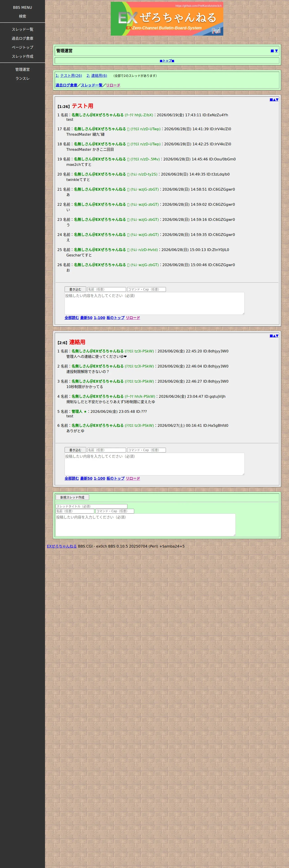The image size is (289, 868).
Task: Open 過去ログ倉庫 in the sidebar menu
Action: (x=23, y=38)
